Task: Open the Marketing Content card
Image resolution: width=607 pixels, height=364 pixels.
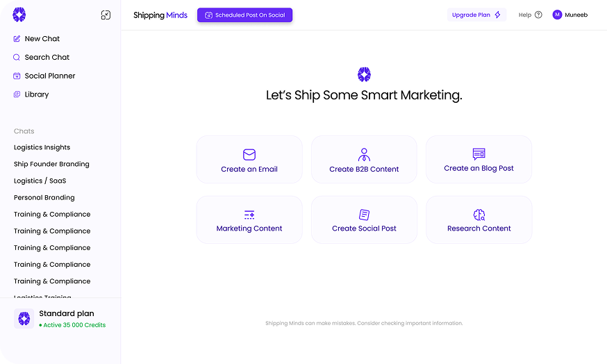Action: pyautogui.click(x=249, y=220)
